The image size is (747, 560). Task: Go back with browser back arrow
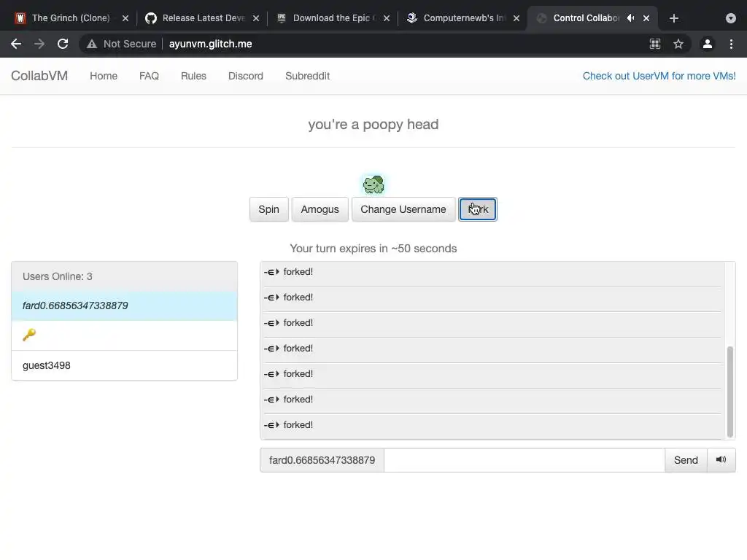pos(16,44)
